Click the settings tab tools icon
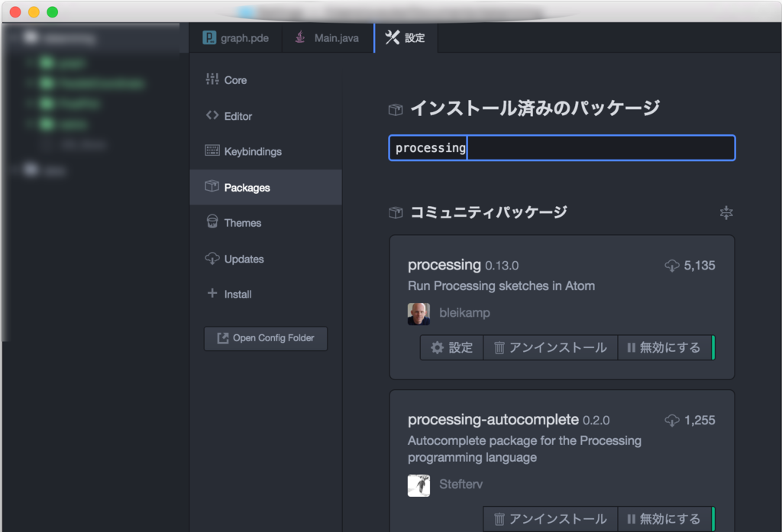Image resolution: width=782 pixels, height=532 pixels. pos(393,37)
